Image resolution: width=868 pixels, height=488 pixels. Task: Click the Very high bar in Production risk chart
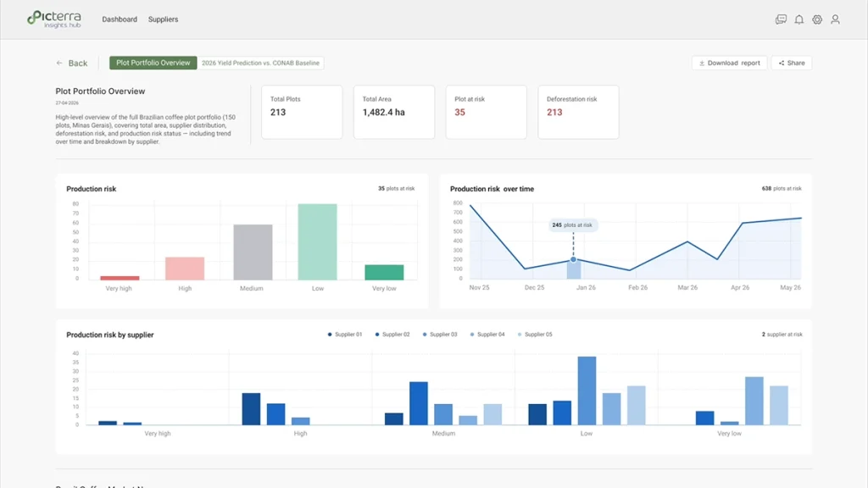(120, 278)
